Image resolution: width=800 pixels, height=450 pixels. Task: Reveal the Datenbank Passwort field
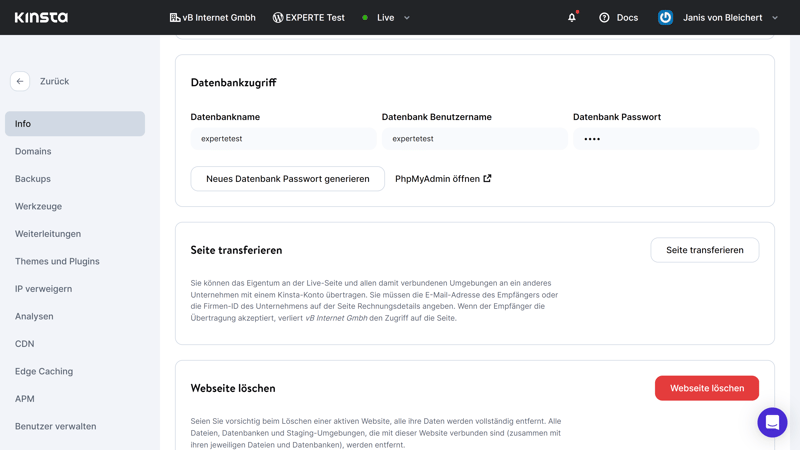tap(665, 139)
